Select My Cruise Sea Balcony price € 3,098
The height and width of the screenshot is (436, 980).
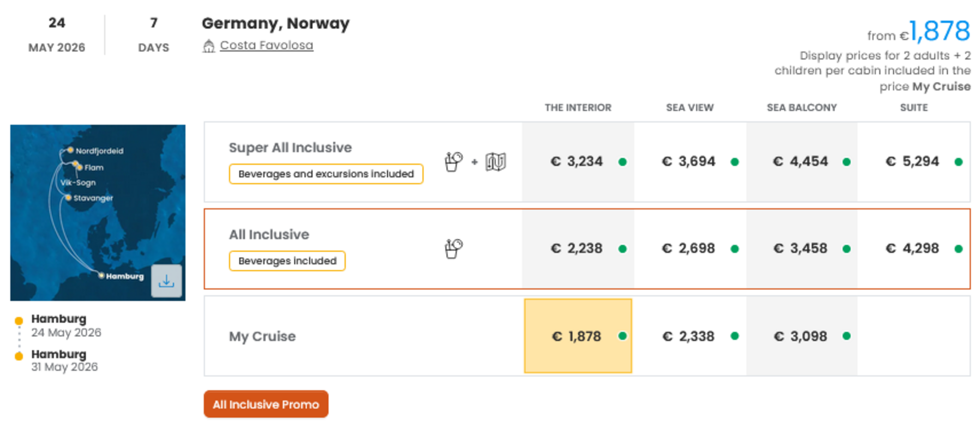(x=801, y=336)
